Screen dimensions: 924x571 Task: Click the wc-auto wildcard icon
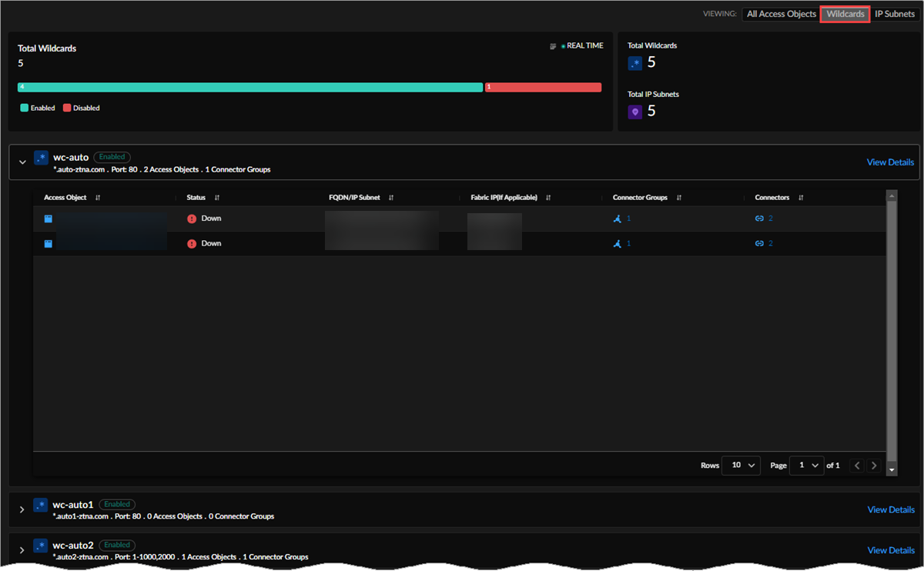[41, 158]
